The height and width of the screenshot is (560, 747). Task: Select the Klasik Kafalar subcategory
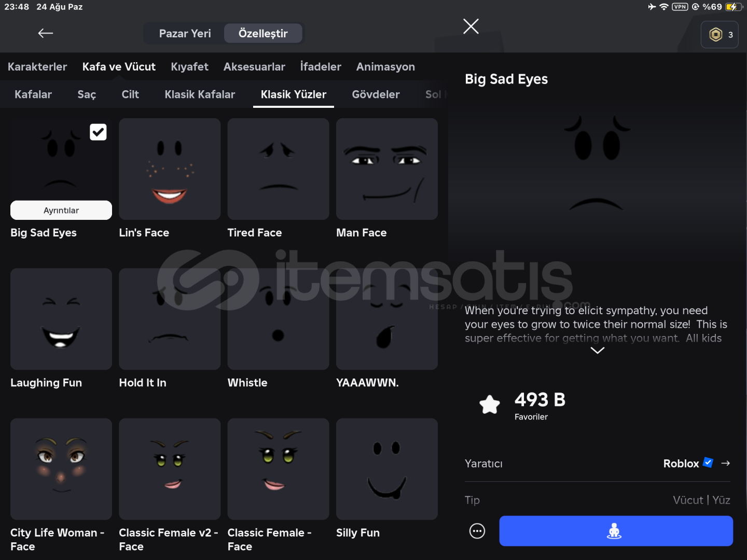[x=200, y=94]
